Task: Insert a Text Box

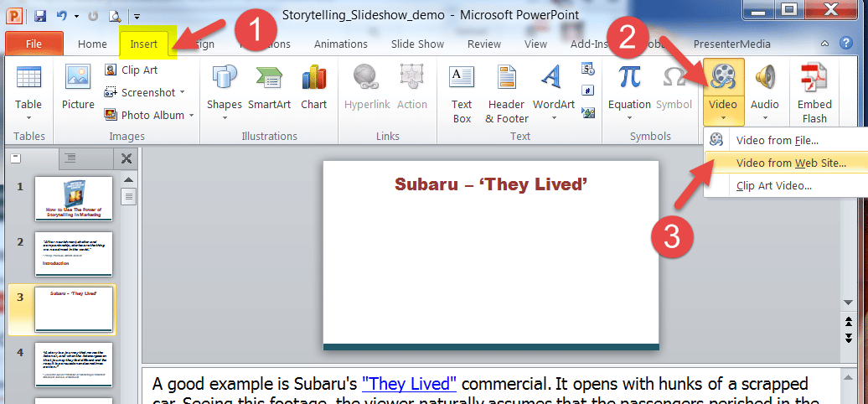Action: pos(461,94)
